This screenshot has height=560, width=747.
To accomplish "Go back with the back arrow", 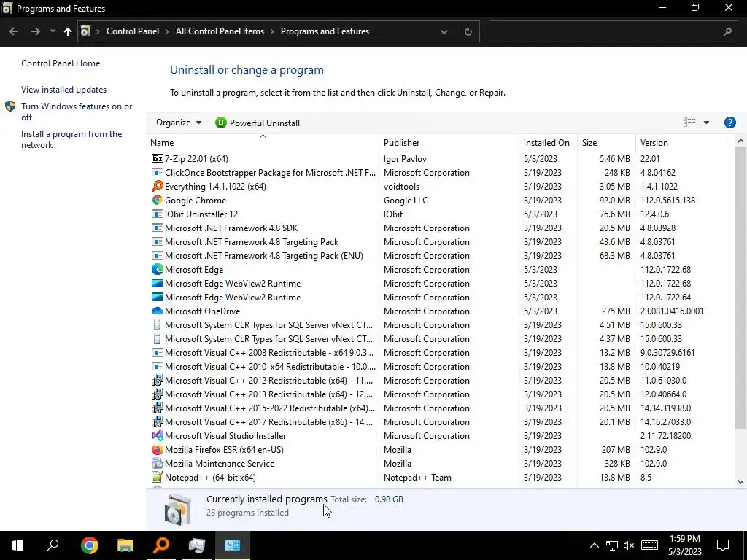I will click(x=14, y=31).
